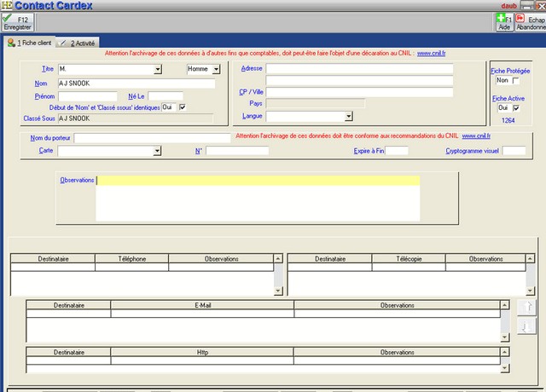This screenshot has width=546, height=392.
Task: Toggle the Fiche Active checkbox
Action: (516, 108)
